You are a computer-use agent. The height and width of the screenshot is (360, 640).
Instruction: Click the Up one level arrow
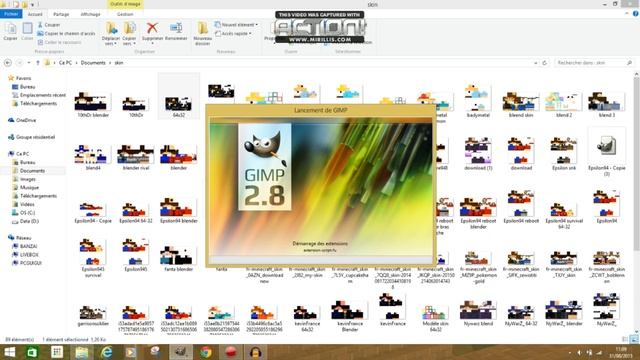[38, 63]
